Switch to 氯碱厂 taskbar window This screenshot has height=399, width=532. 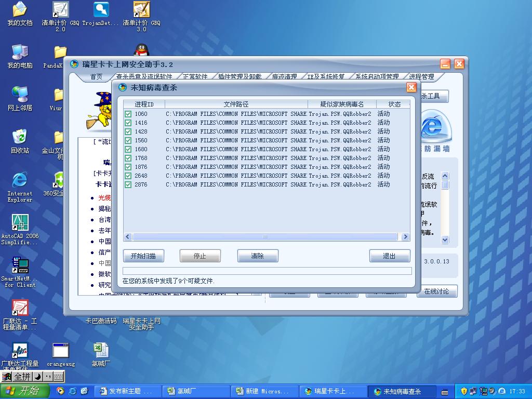coord(196,391)
